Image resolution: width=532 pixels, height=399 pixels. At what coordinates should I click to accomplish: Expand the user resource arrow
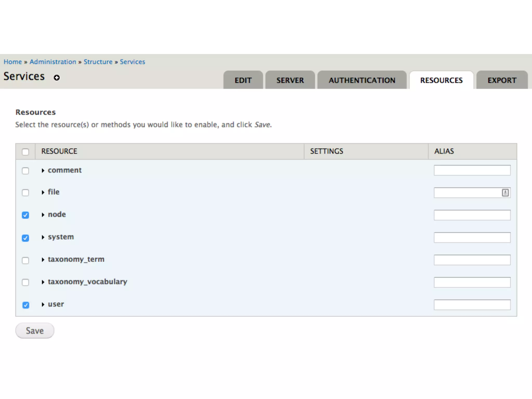click(43, 304)
